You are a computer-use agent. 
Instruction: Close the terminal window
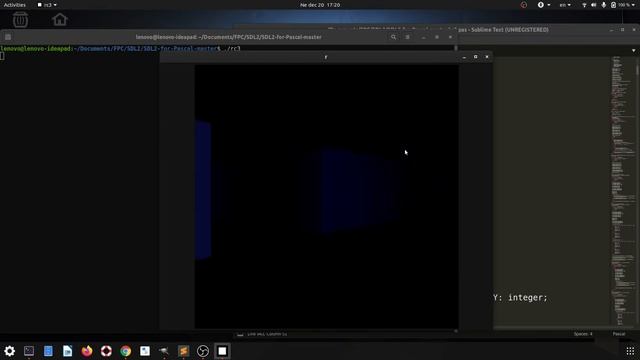coord(450,37)
